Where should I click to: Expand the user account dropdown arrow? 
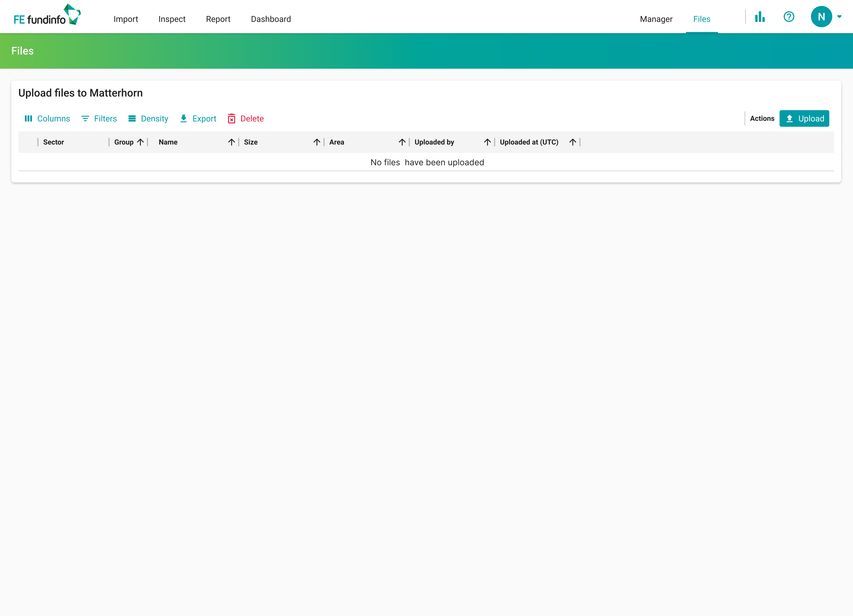click(840, 17)
